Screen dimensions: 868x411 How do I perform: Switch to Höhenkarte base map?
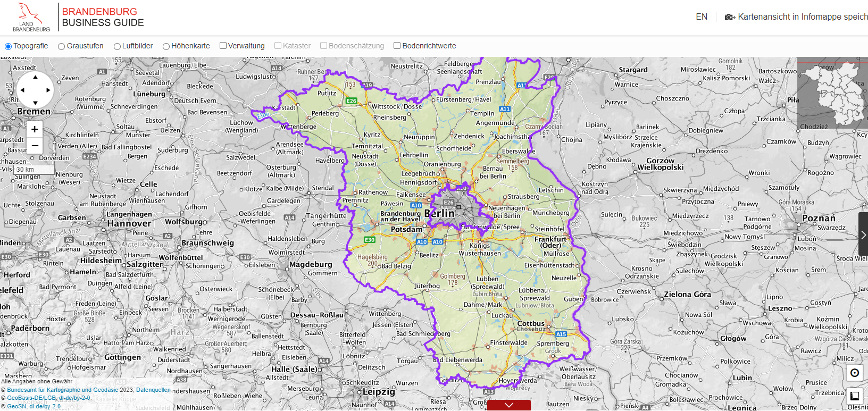166,46
